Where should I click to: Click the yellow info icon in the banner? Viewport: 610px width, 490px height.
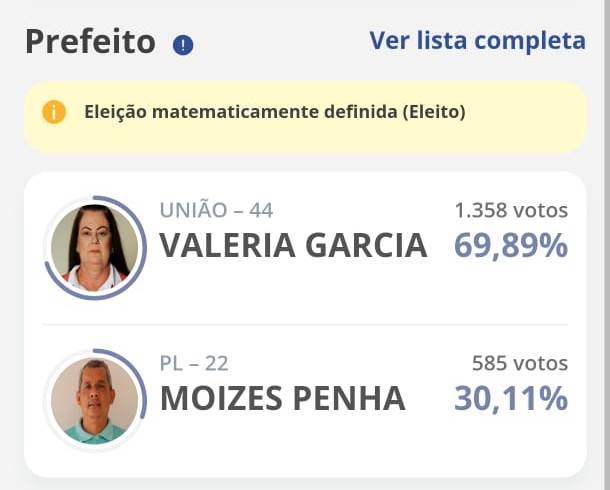pos(54,112)
